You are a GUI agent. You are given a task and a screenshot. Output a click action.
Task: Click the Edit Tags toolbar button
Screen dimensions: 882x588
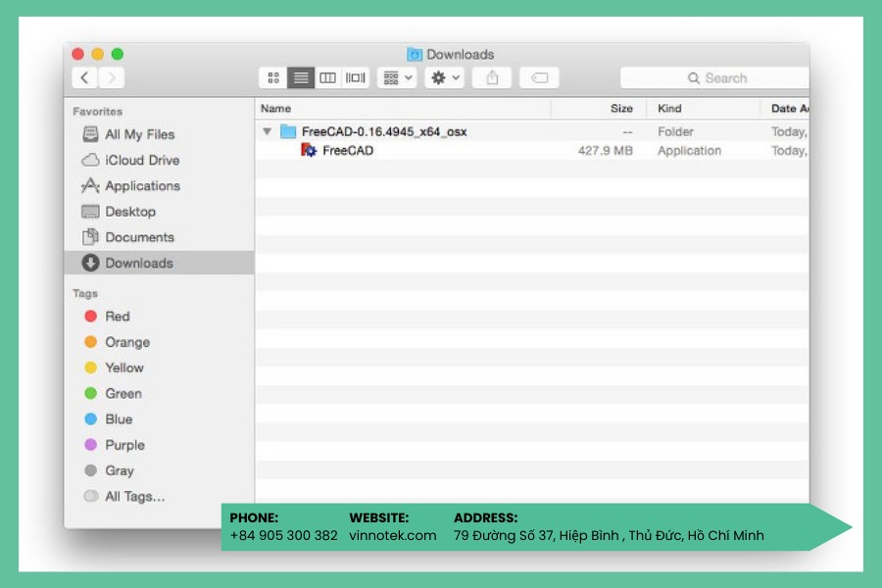pyautogui.click(x=539, y=77)
